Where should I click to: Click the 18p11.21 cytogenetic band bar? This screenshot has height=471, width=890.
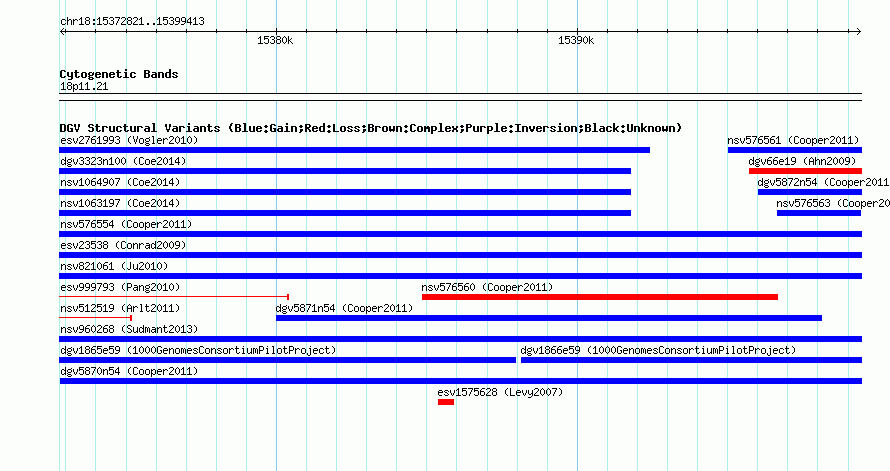coord(461,97)
